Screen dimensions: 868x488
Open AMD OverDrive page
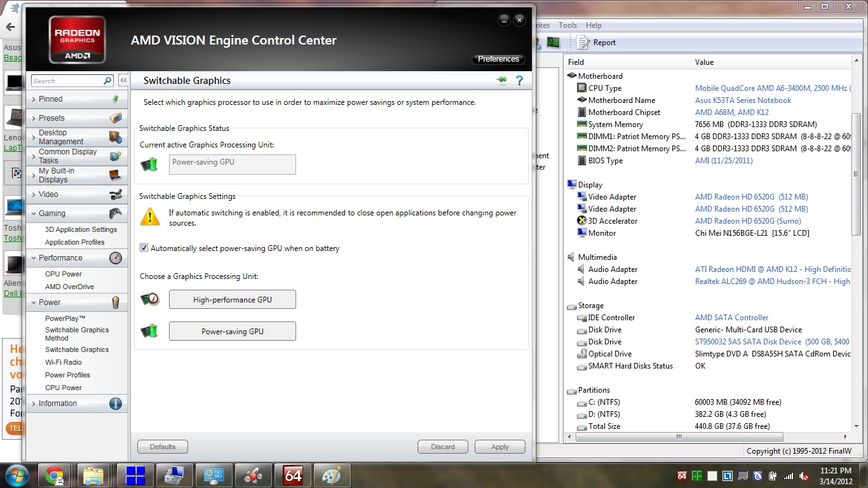point(69,287)
